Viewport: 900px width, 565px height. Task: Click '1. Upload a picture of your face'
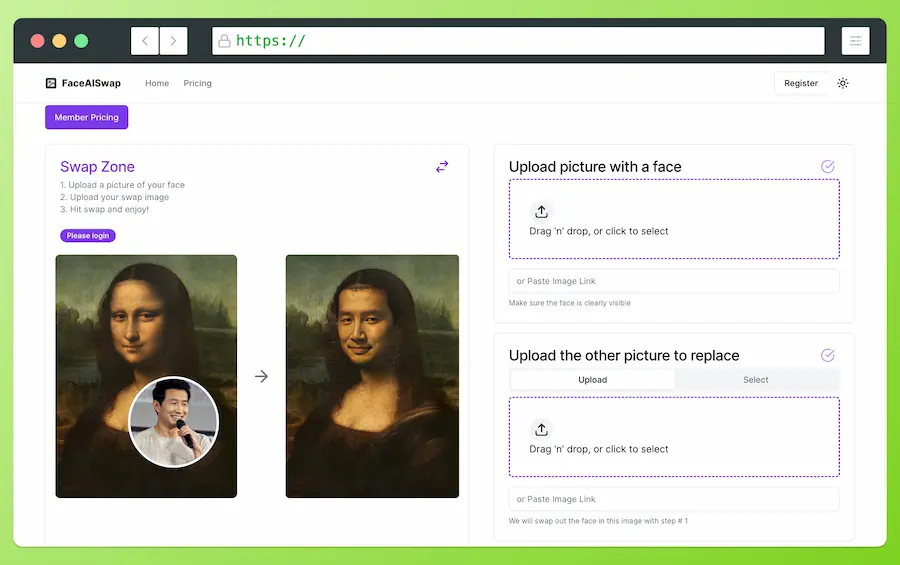point(122,185)
